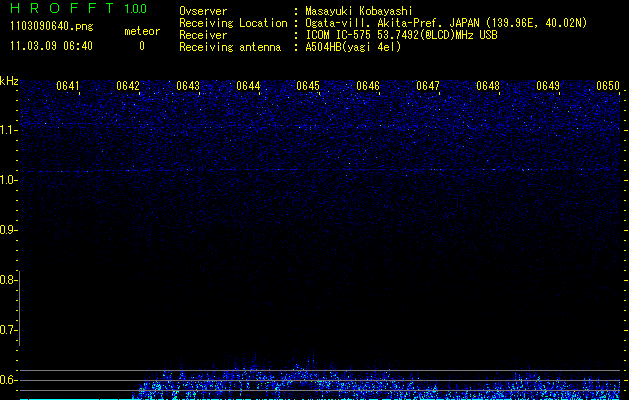Click the 0647 time marker
The width and height of the screenshot is (629, 400).
[428, 86]
